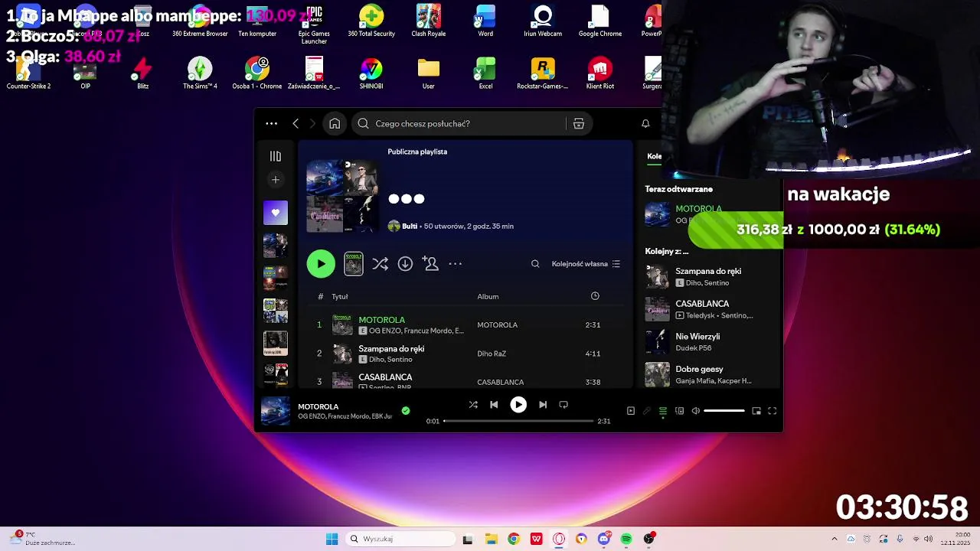Image resolution: width=980 pixels, height=551 pixels.
Task: Select MOTOROLA track row in playlist
Action: [465, 325]
